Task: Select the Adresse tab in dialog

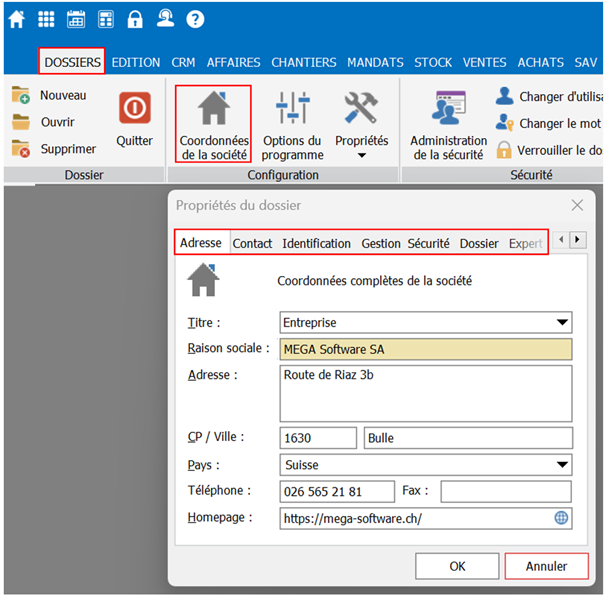Action: click(201, 243)
